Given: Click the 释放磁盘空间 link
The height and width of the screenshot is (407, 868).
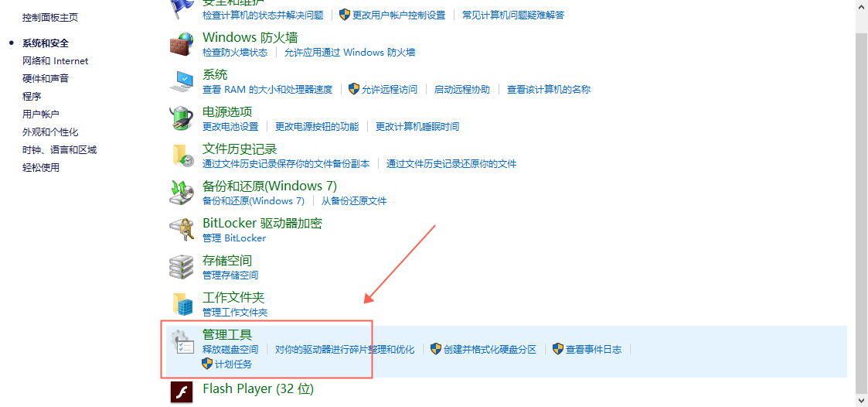Looking at the screenshot, I should coord(230,349).
